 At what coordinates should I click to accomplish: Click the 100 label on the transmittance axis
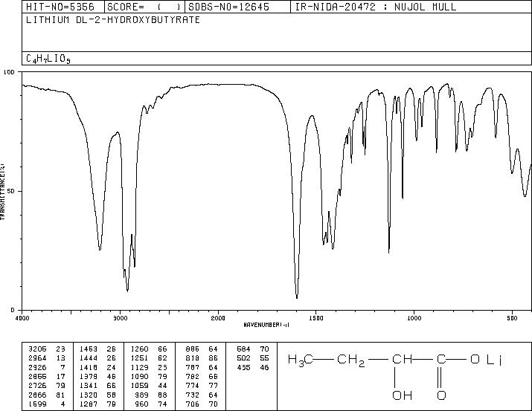(10, 72)
